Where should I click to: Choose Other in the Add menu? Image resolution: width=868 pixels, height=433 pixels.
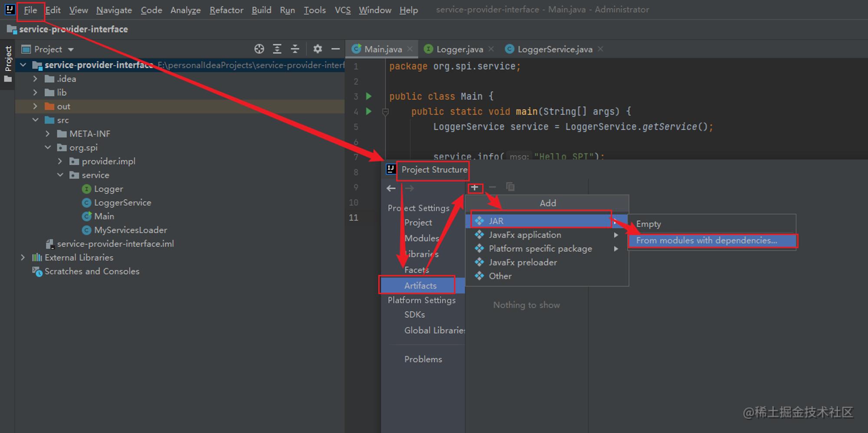coord(547,276)
